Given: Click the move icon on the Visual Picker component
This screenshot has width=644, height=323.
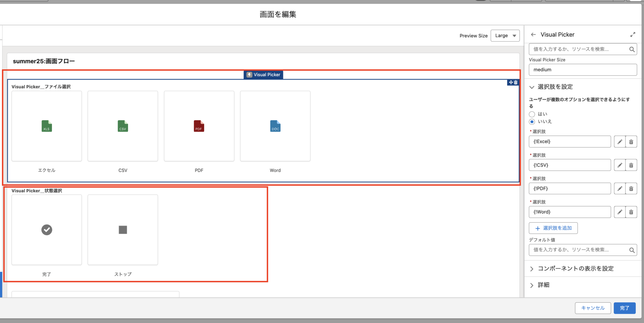Looking at the screenshot, I should [510, 82].
